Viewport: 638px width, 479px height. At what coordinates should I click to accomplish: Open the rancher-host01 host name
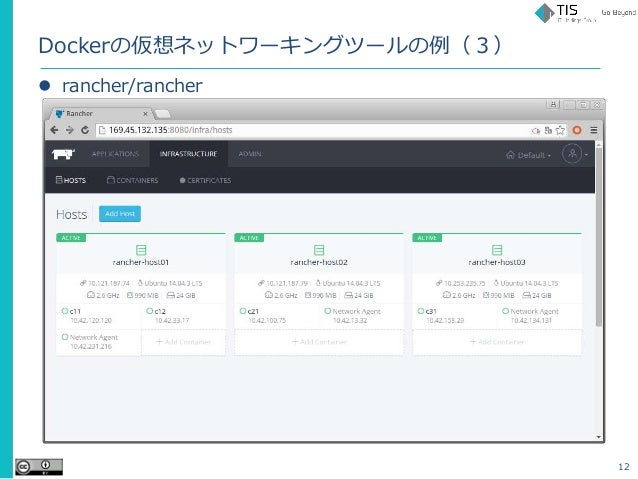click(x=141, y=262)
